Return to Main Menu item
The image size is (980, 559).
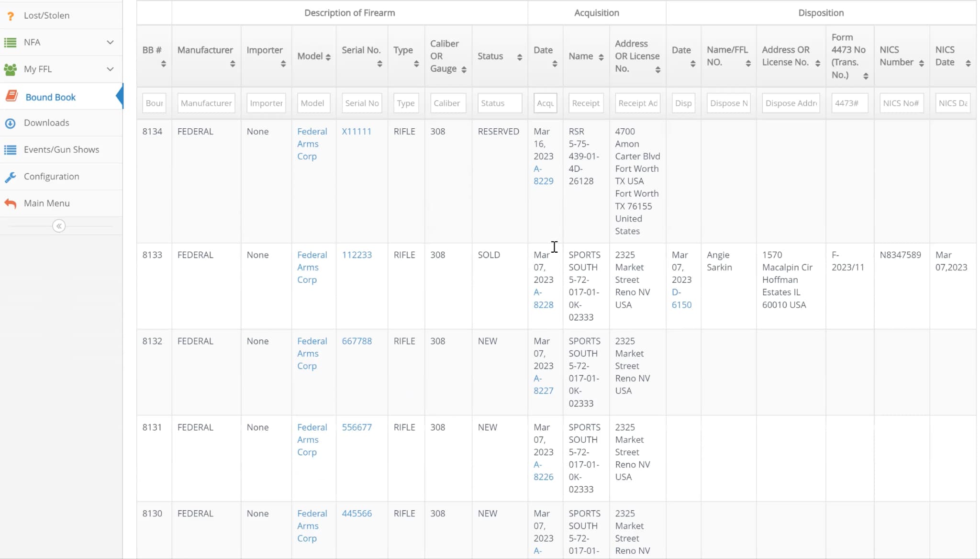(61, 203)
